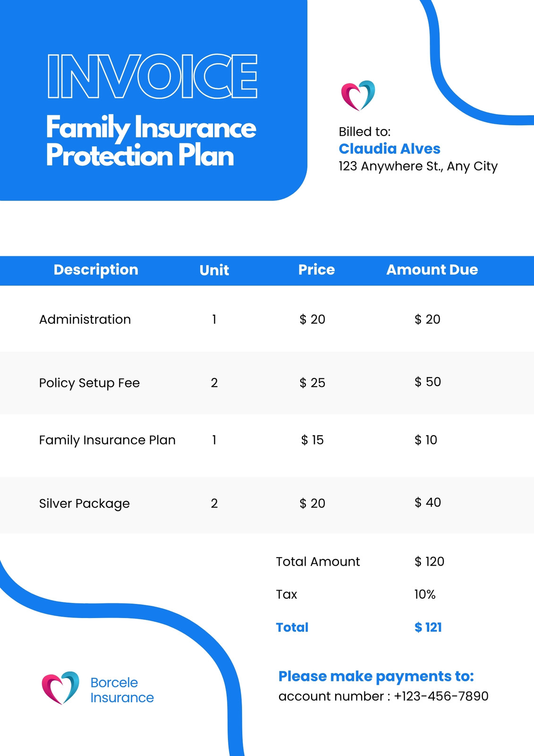Screen dimensions: 534x756
Task: Click the 123 Anywhere St. address line
Action: (418, 166)
